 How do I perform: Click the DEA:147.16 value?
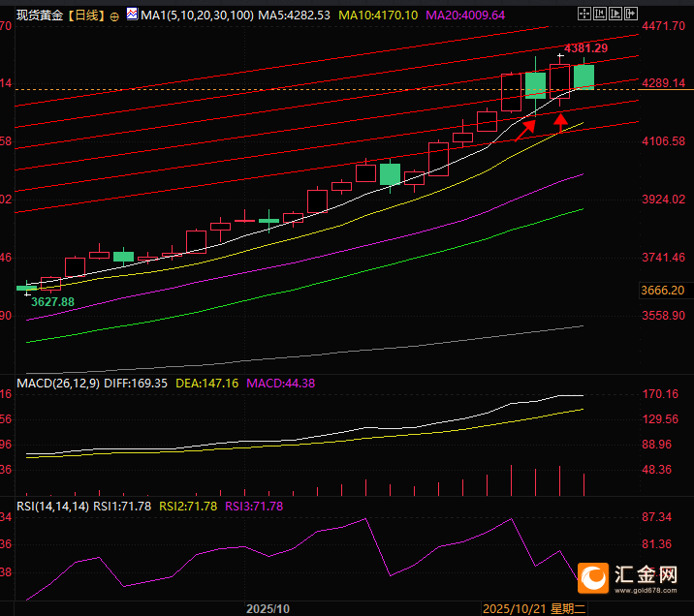[207, 383]
